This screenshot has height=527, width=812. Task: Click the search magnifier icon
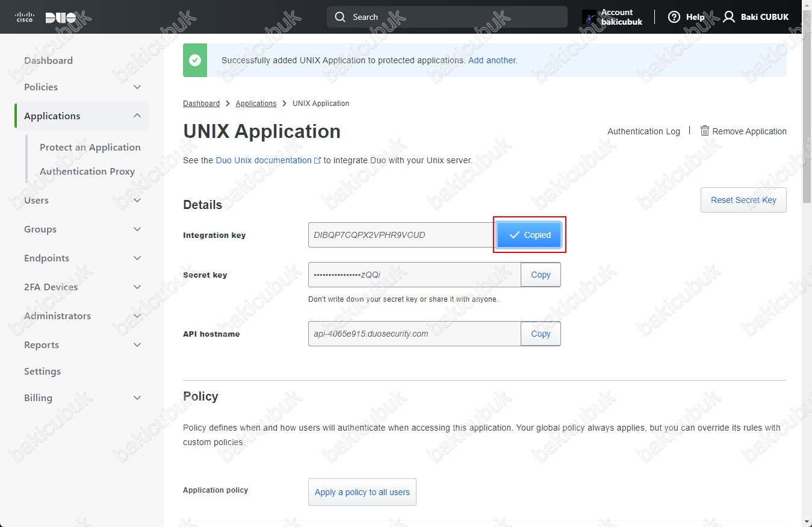(341, 17)
